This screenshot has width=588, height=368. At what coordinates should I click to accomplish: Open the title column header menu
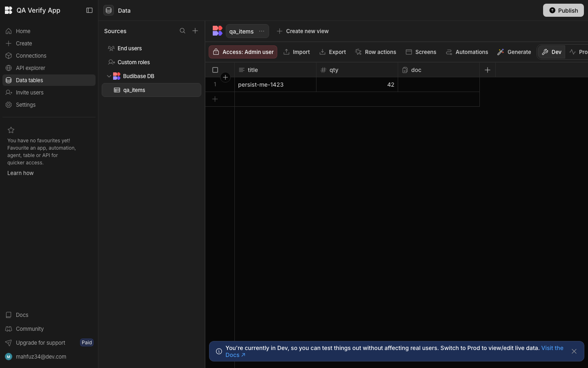(275, 70)
